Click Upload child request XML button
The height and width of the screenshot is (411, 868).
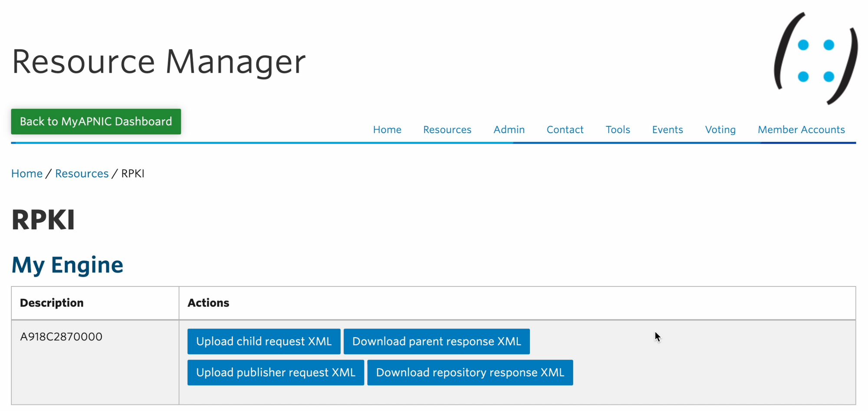pyautogui.click(x=264, y=342)
